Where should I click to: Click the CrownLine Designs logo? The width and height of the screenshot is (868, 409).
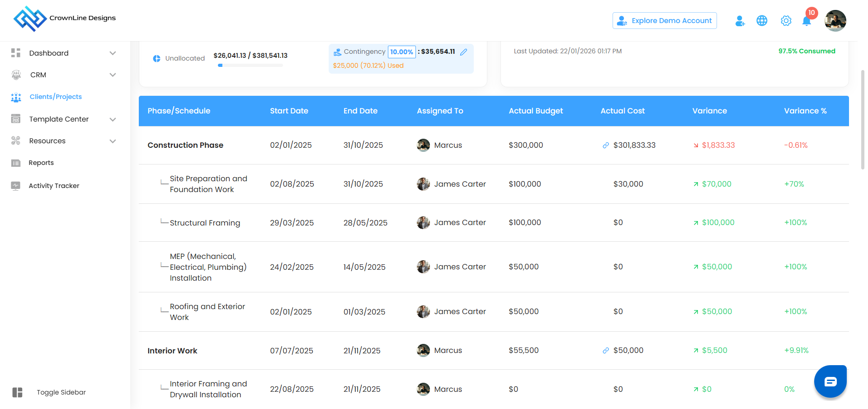(64, 19)
